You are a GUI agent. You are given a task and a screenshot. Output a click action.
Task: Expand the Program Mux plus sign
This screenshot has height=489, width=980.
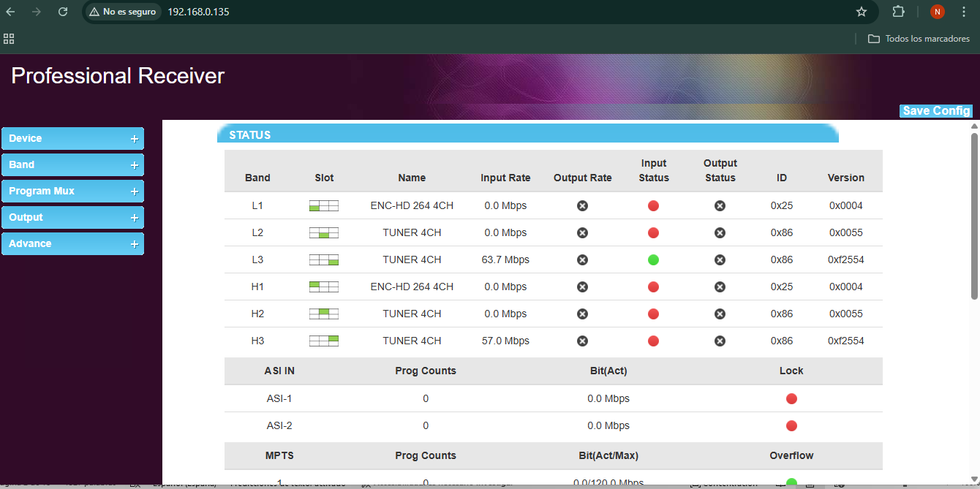pyautogui.click(x=134, y=192)
